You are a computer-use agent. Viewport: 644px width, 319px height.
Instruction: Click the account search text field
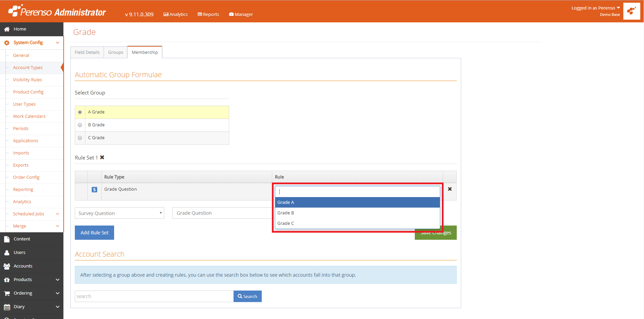pyautogui.click(x=154, y=296)
